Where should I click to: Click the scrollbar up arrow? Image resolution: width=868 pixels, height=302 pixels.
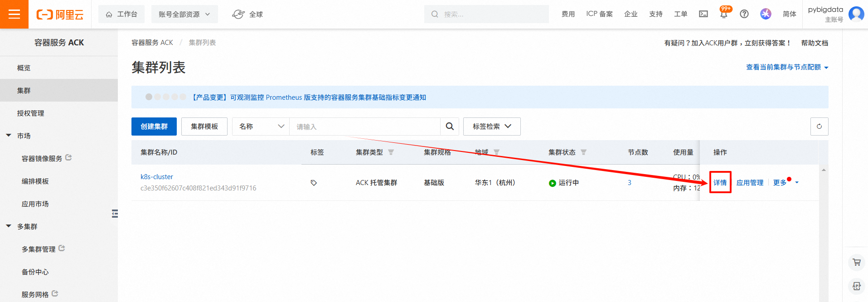pyautogui.click(x=824, y=170)
